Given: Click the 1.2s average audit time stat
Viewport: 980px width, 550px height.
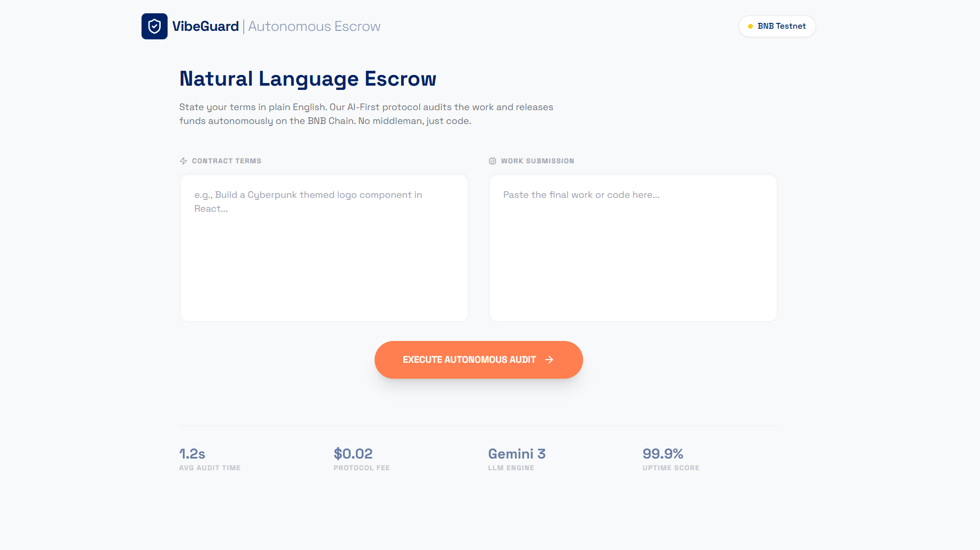Looking at the screenshot, I should pyautogui.click(x=192, y=454).
